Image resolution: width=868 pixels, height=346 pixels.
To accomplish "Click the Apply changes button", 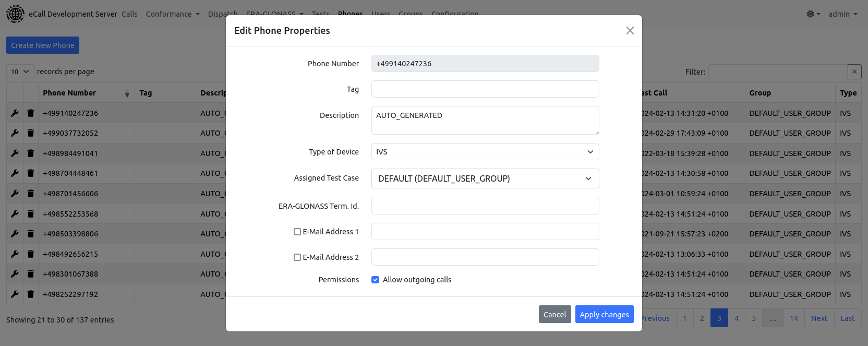I will tap(604, 314).
